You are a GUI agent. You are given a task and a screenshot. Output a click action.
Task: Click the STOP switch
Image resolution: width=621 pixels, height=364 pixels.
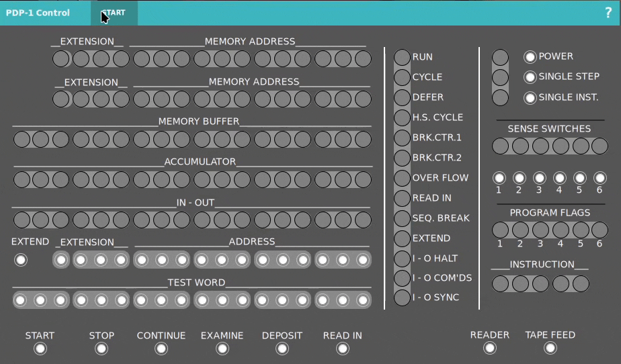click(x=101, y=349)
